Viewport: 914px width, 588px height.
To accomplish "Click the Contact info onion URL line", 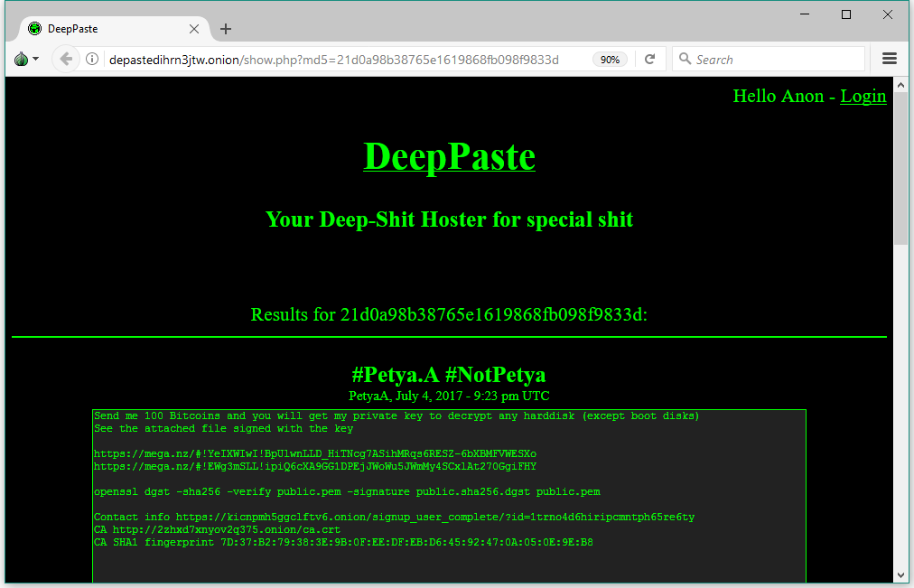I will pos(394,517).
